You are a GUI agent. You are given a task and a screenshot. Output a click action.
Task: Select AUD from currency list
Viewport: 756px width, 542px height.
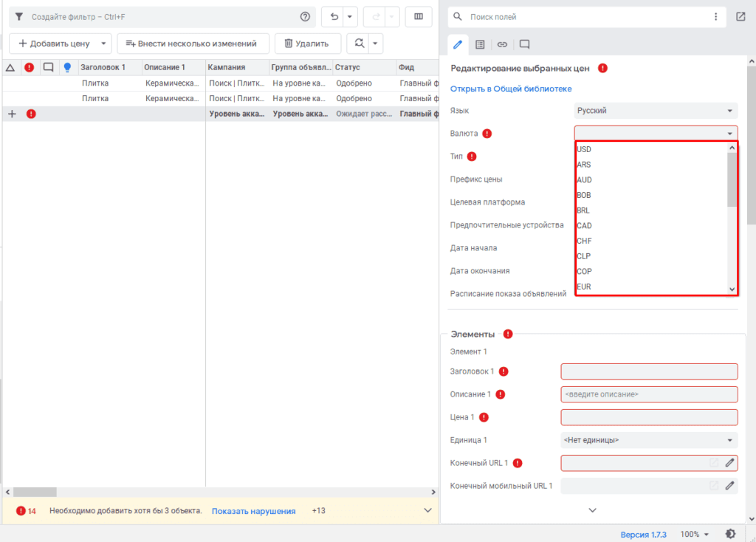click(x=652, y=180)
